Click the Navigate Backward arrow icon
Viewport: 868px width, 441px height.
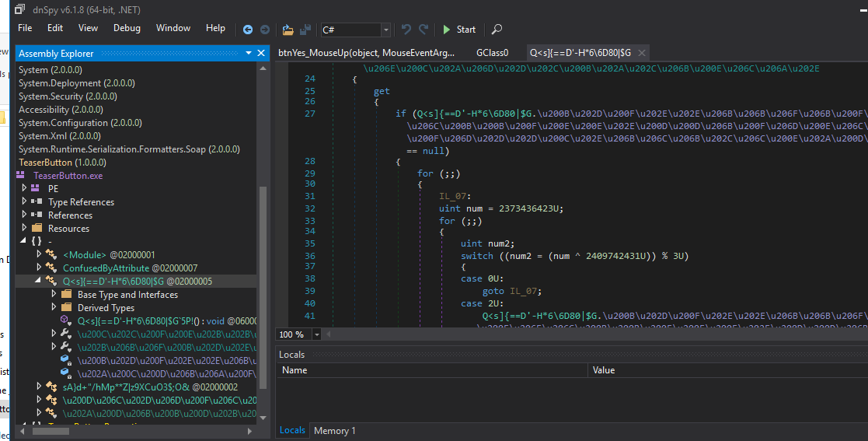[248, 30]
